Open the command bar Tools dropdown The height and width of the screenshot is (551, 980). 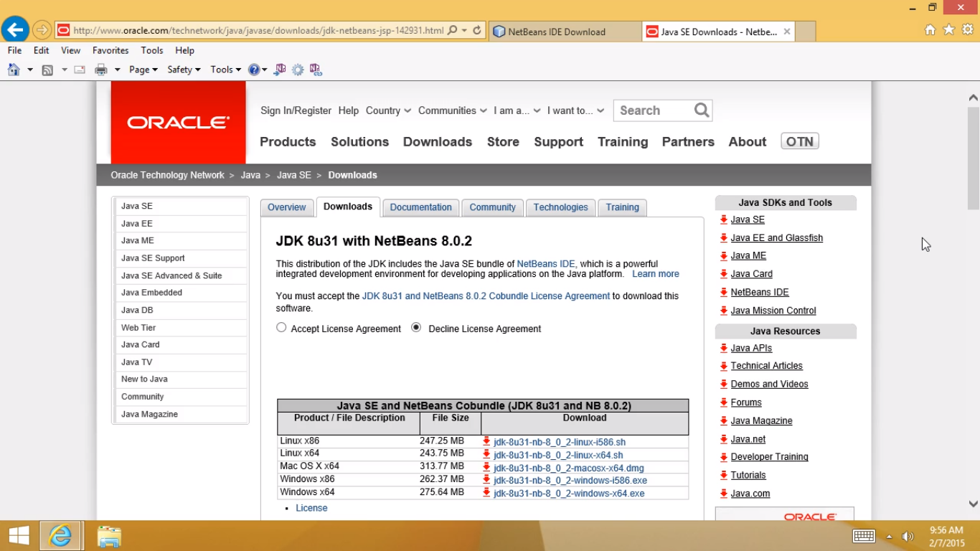pos(225,70)
